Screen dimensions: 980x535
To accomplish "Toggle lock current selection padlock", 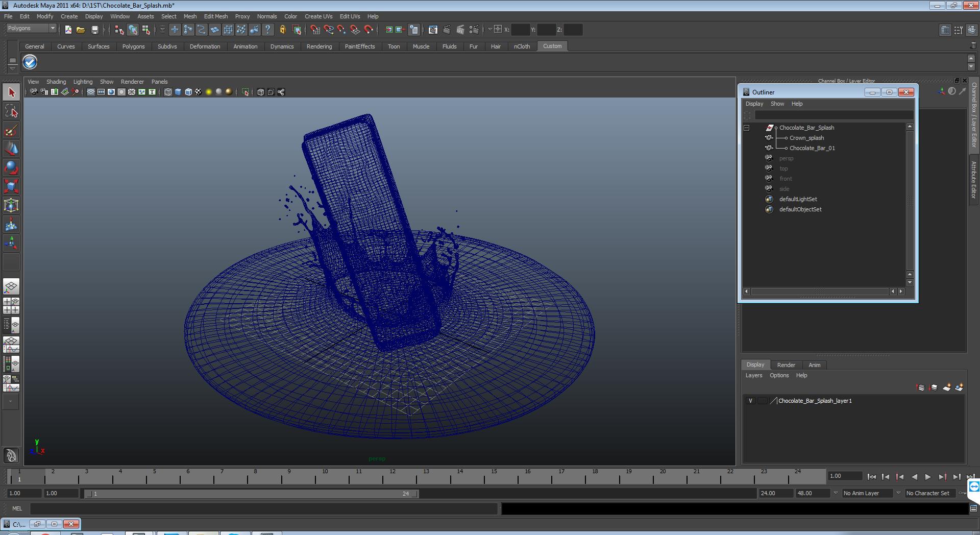I will 282,30.
